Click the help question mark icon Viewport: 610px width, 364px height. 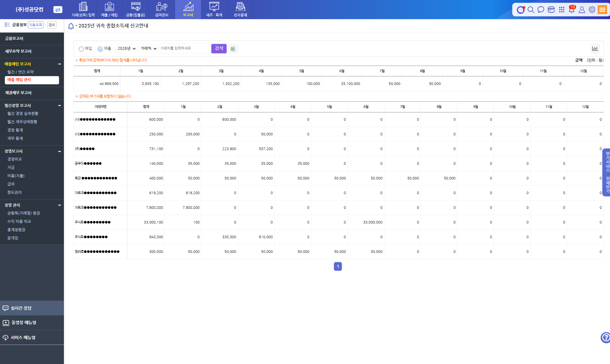[x=605, y=337]
